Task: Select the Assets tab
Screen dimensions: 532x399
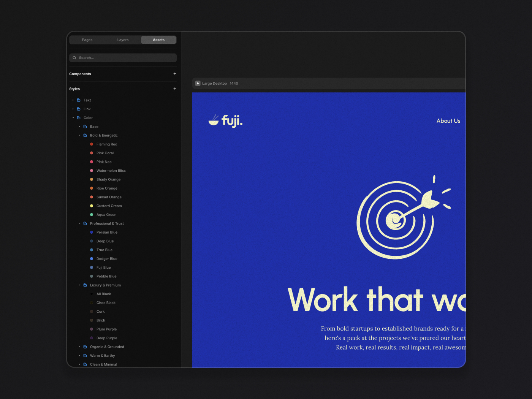Action: [x=158, y=40]
